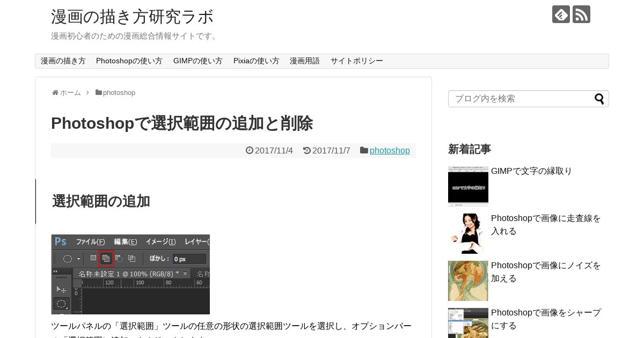Open article Photoshopで画像に走査線を入れる

(x=546, y=225)
